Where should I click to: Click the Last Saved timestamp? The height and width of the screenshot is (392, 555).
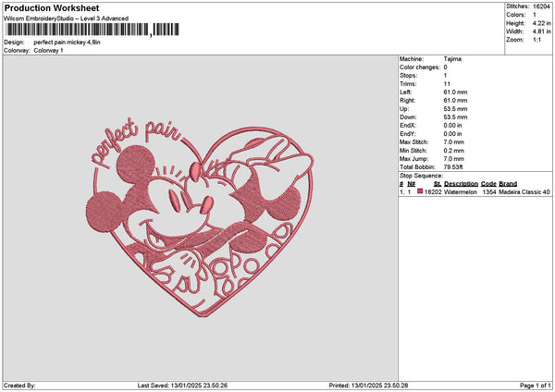[x=182, y=386]
